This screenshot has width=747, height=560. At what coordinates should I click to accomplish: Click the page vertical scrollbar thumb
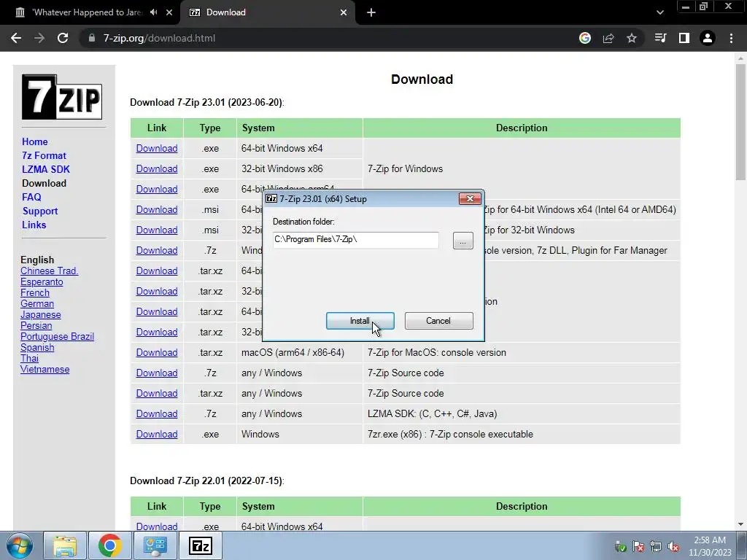(x=741, y=122)
